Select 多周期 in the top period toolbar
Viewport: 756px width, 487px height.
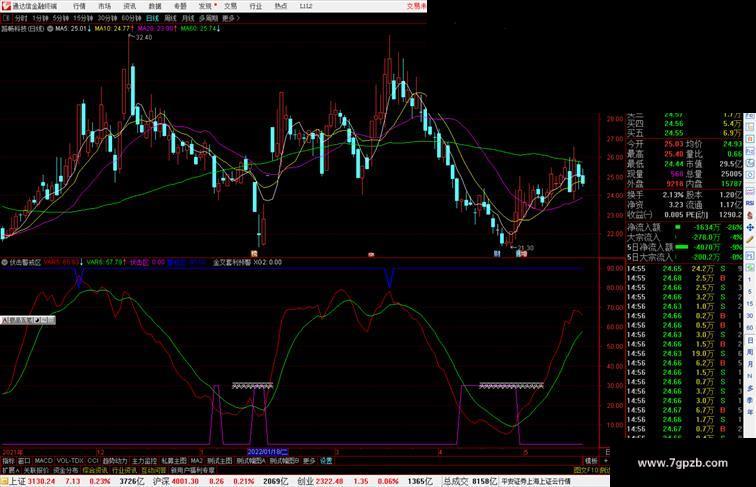click(x=208, y=18)
